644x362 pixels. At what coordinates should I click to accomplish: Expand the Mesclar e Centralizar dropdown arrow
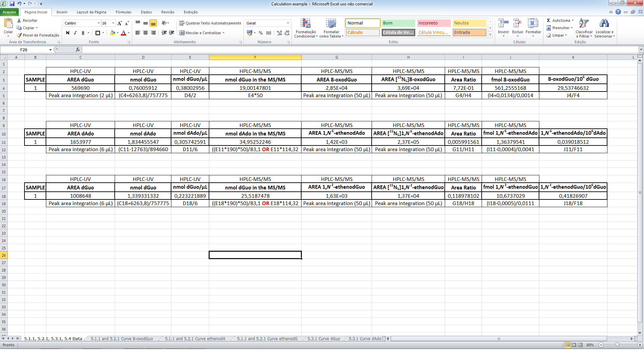point(223,33)
